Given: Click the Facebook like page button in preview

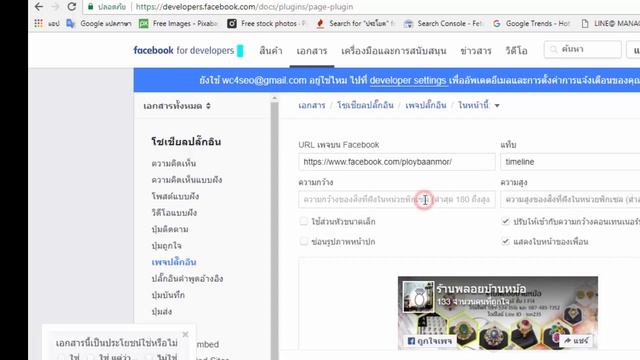Looking at the screenshot, I should click(x=430, y=341).
